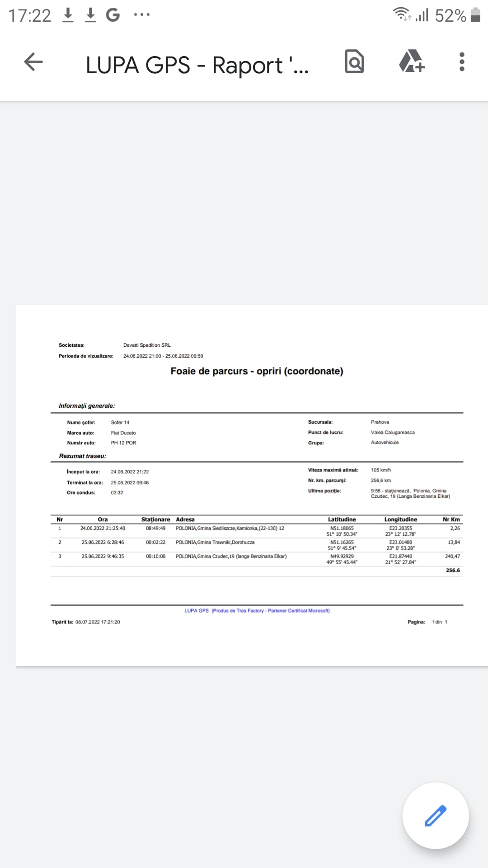The image size is (488, 868).
Task: Tap print date '08.07.2022 17:21:20'
Action: click(98, 622)
